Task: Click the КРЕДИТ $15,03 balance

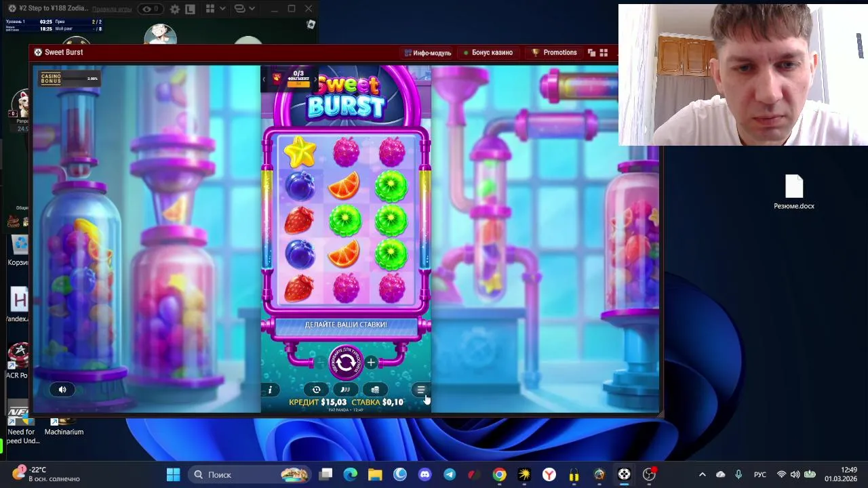Action: (x=318, y=403)
